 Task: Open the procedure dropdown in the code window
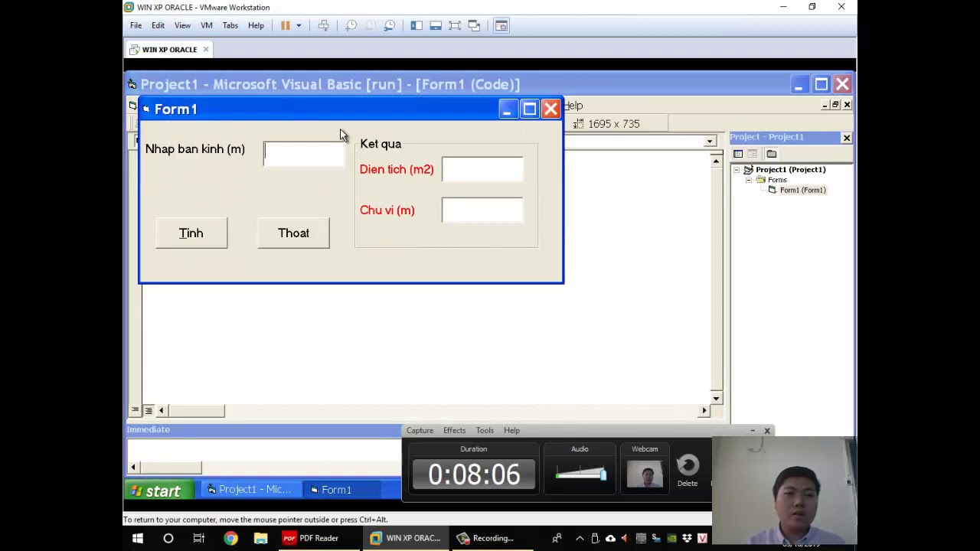click(710, 142)
